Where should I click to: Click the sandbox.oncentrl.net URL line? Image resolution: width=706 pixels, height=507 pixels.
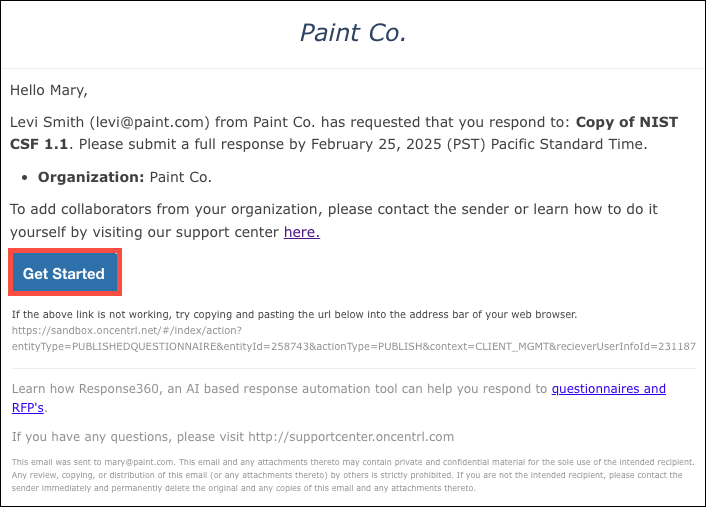127,330
